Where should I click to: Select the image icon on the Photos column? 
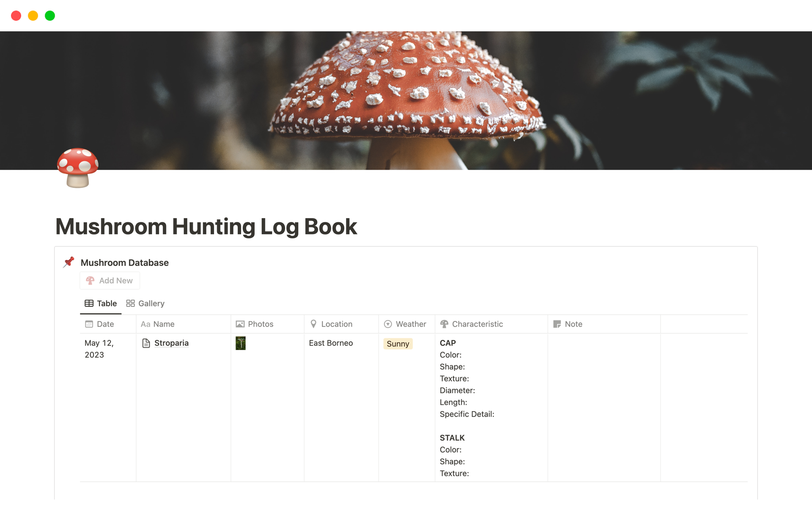coord(240,324)
